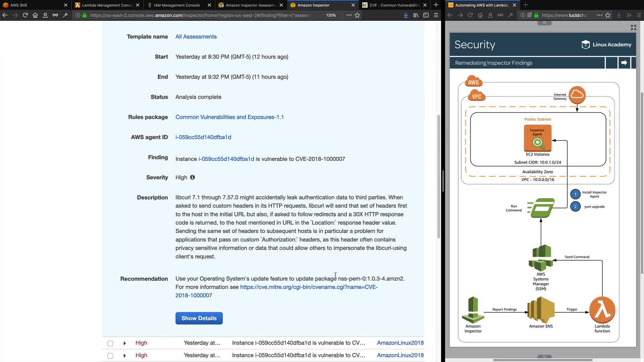Image resolution: width=644 pixels, height=362 pixels.
Task: Collapse the Lucidchart fullscreen exit icon
Action: tap(633, 27)
